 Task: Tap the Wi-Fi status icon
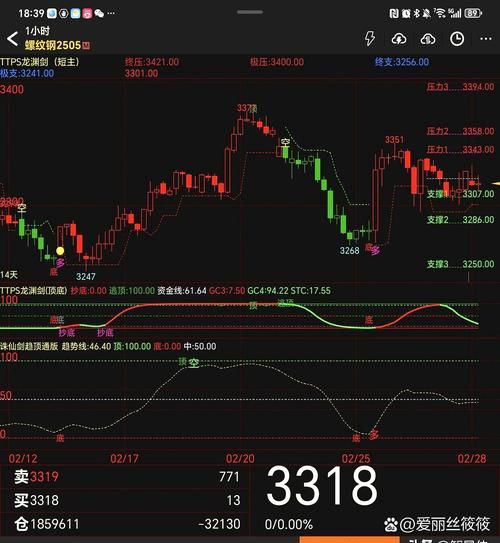tap(440, 13)
